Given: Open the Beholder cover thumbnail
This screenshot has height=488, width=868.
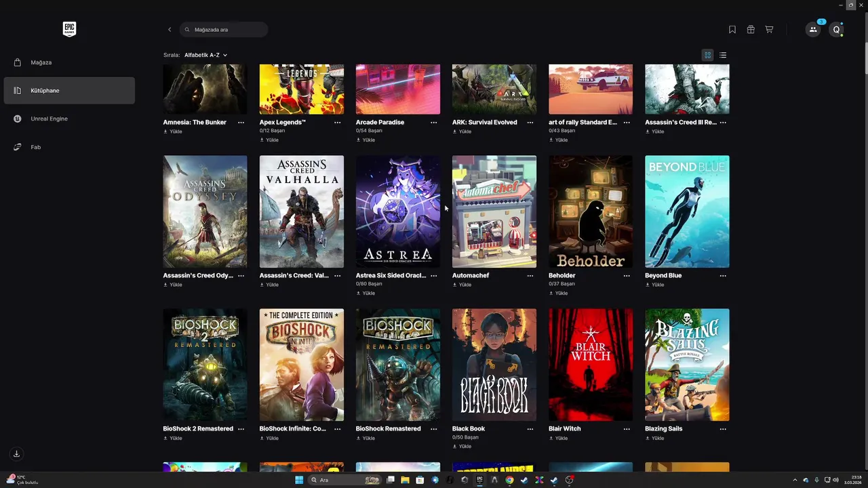Looking at the screenshot, I should pos(591,211).
